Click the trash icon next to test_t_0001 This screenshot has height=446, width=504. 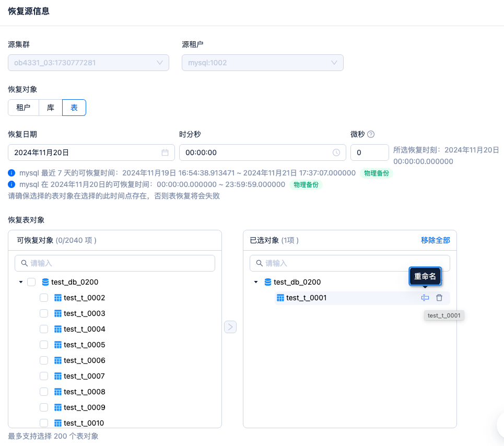click(x=439, y=298)
